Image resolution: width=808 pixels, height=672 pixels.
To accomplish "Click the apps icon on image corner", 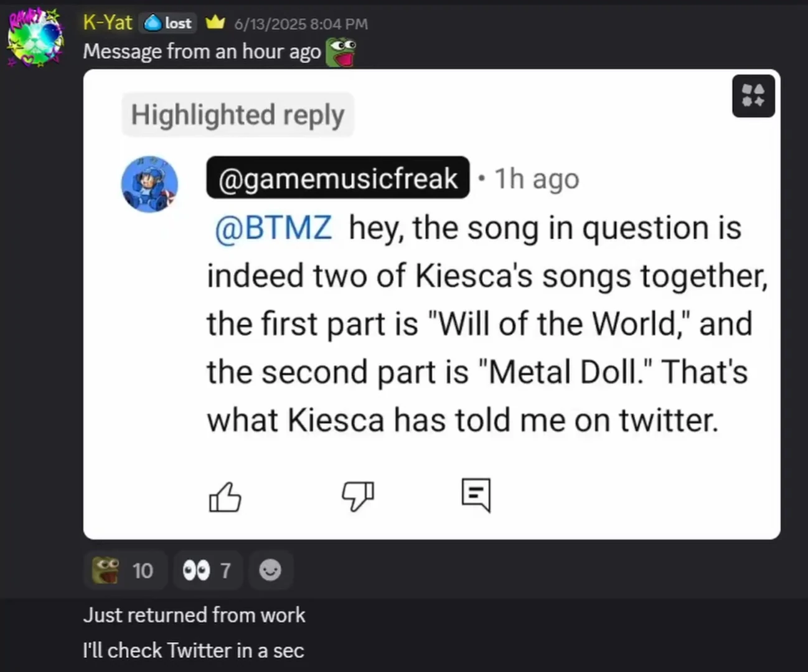I will pyautogui.click(x=753, y=96).
